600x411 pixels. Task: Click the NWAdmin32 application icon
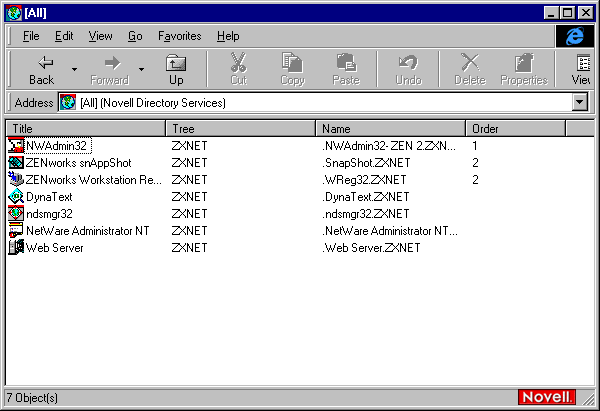pos(16,146)
